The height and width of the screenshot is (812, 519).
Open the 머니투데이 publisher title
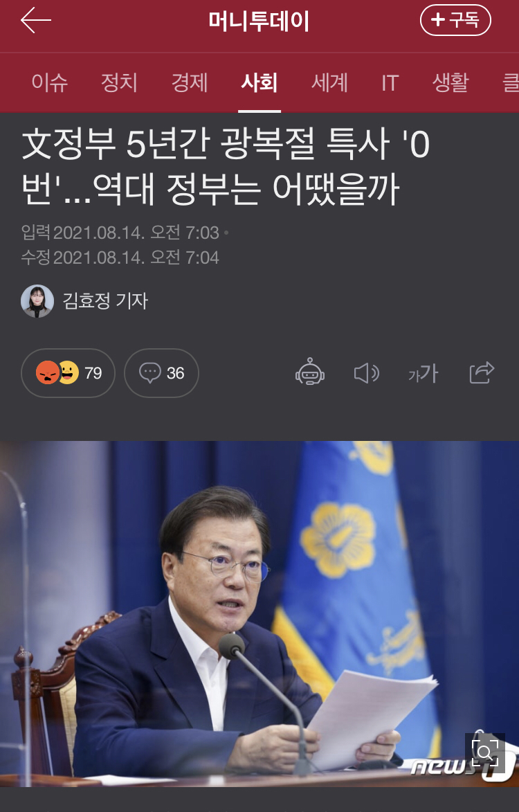pos(259,21)
